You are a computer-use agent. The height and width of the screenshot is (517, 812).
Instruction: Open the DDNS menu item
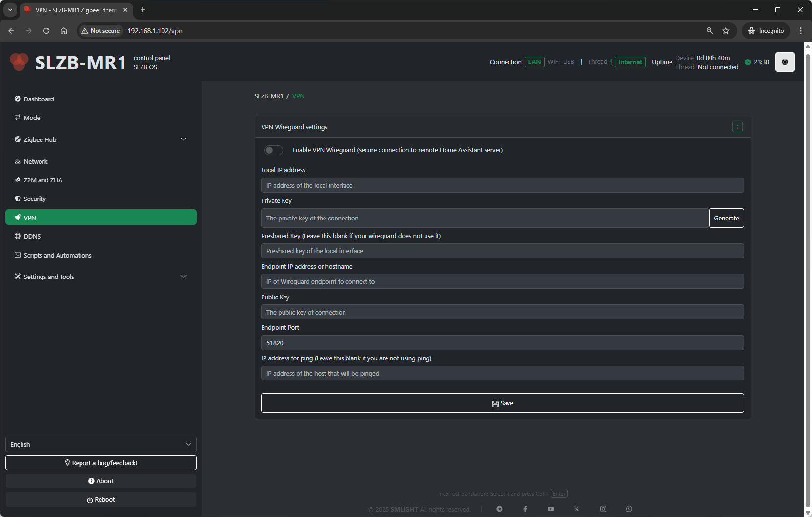[x=32, y=236]
